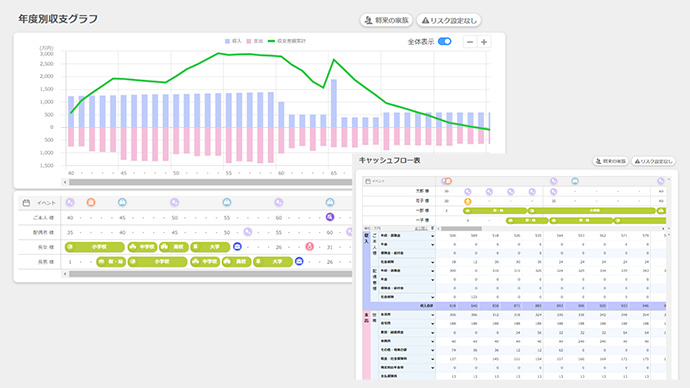
Task: Click the pink event icon in 長女 row
Action: [309, 247]
